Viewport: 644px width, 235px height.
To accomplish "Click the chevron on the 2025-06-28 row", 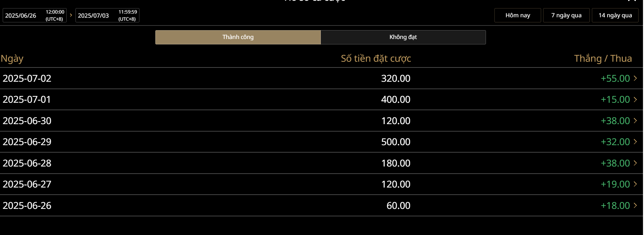I will tap(635, 163).
